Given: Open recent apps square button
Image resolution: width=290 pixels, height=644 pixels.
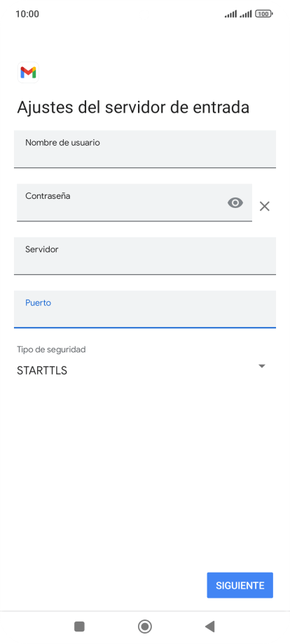Looking at the screenshot, I should [79, 626].
